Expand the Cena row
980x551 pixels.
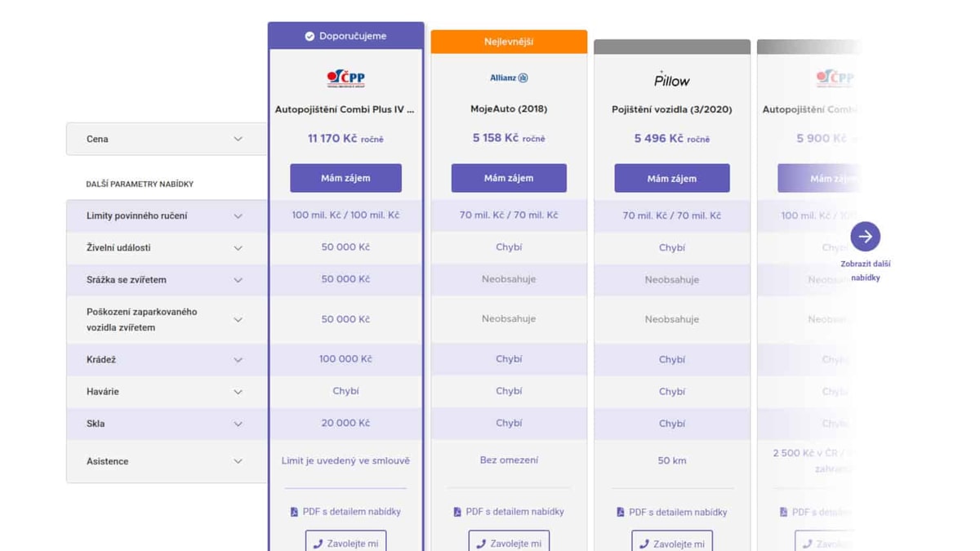coord(238,139)
